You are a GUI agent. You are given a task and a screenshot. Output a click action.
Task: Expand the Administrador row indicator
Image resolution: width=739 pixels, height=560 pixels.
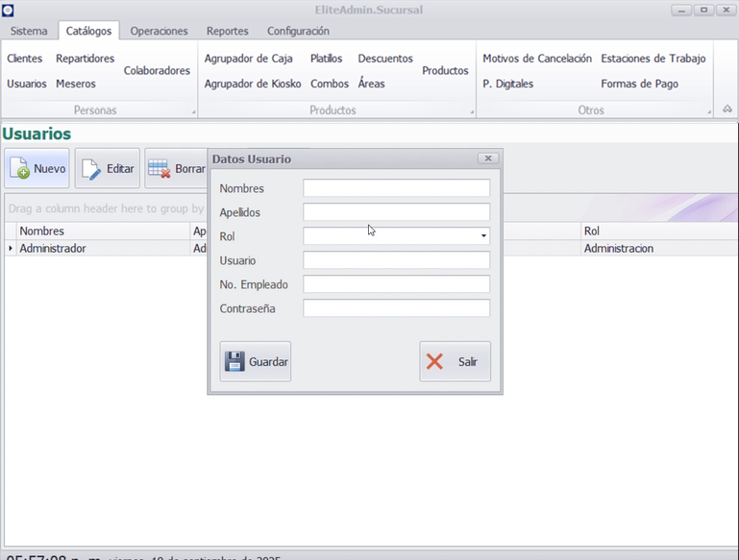[x=11, y=249]
